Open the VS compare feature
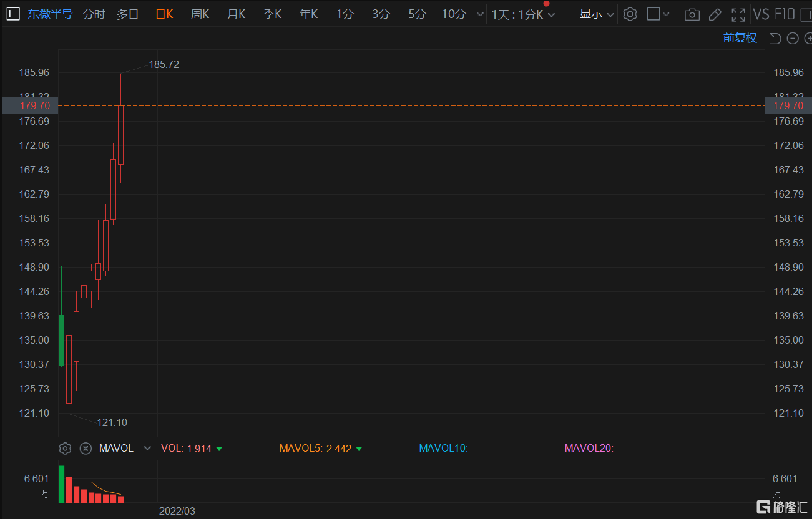Viewport: 812px width, 519px height. pos(761,14)
